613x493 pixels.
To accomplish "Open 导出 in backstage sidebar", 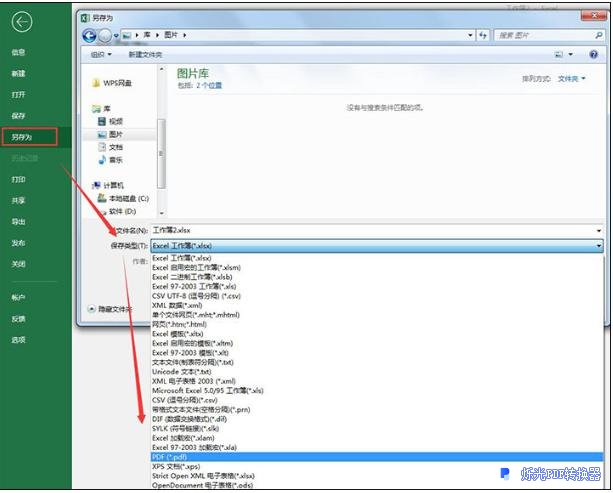I will (18, 222).
